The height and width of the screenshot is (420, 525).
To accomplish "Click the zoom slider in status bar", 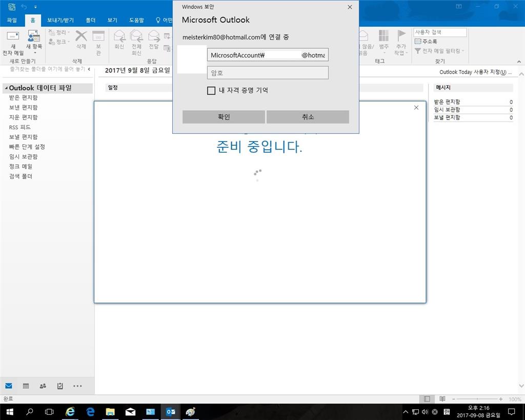I will (x=477, y=399).
